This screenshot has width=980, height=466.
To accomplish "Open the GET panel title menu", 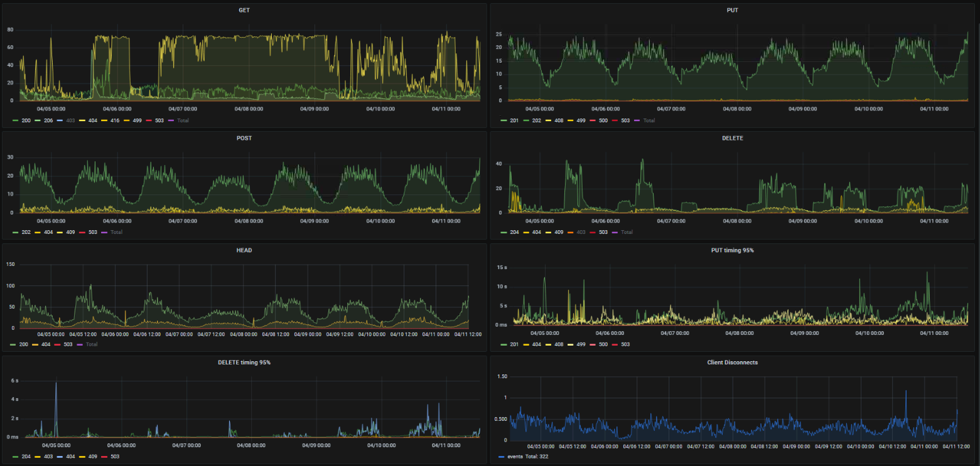I will pos(244,10).
